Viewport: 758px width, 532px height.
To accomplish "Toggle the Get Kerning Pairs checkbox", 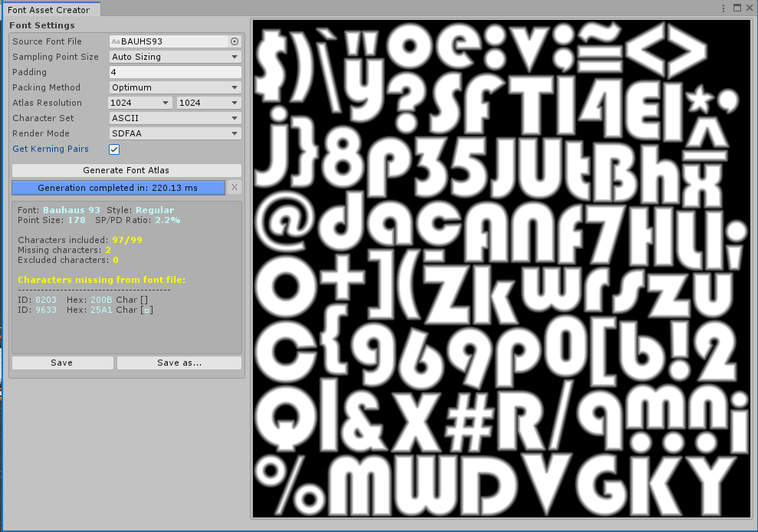I will click(113, 149).
